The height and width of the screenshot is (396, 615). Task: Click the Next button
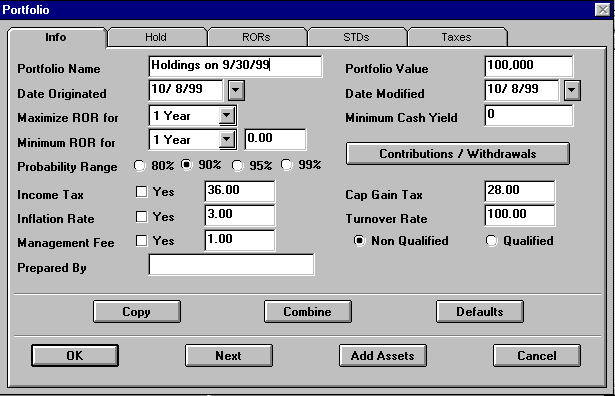[229, 356]
